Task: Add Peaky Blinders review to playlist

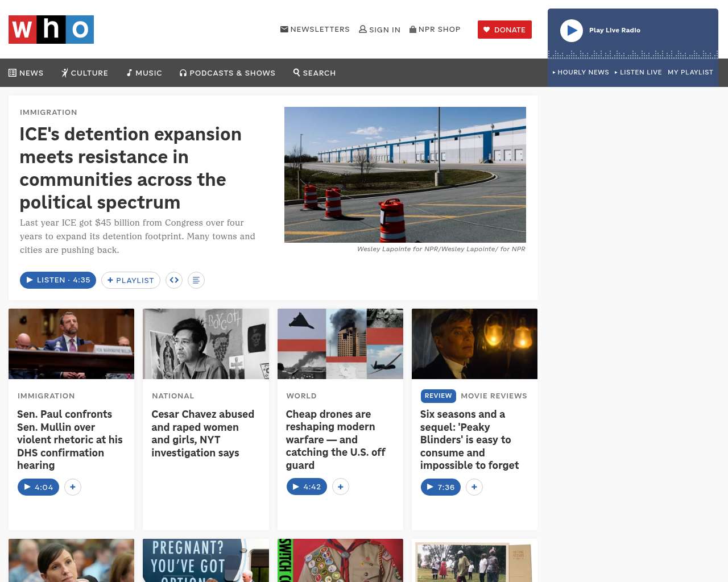Action: (474, 487)
